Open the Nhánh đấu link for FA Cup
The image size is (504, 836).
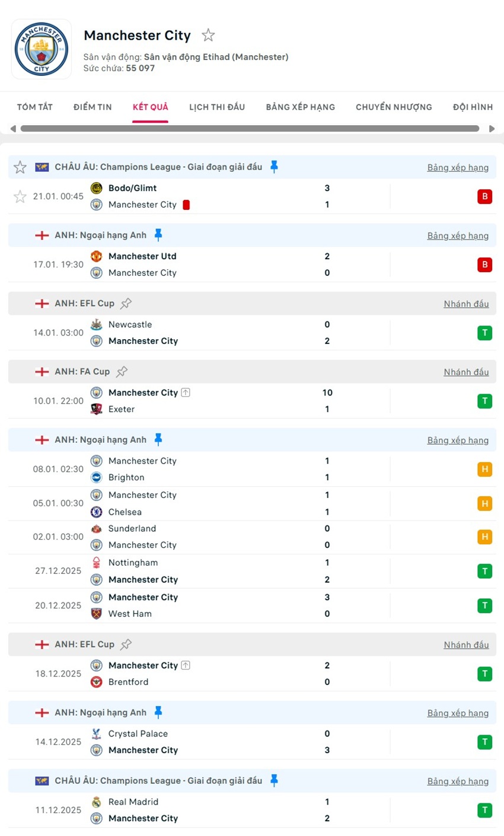[466, 371]
